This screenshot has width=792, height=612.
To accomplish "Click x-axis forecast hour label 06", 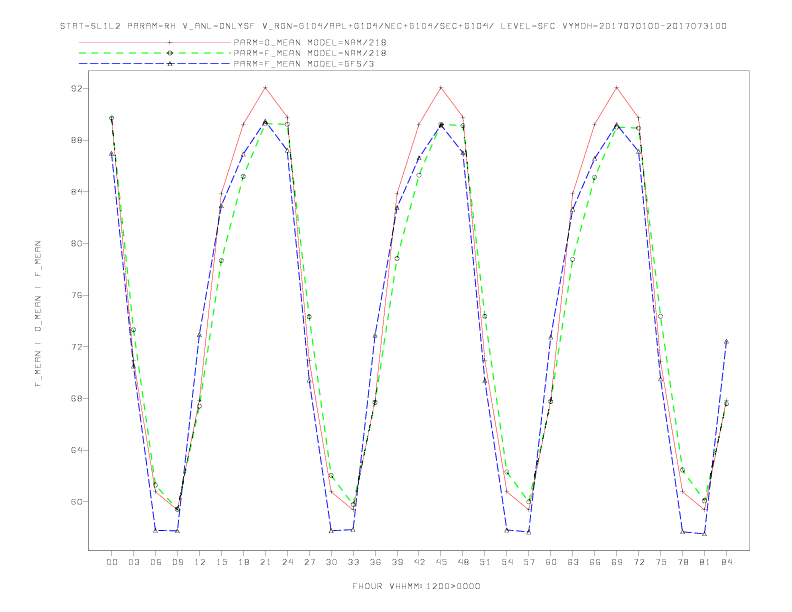I will (x=156, y=562).
